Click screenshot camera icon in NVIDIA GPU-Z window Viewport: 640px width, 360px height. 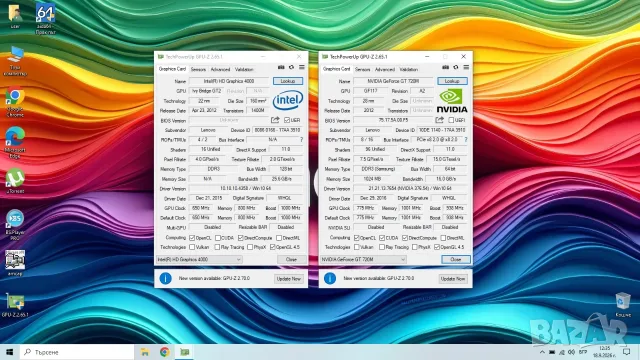pos(445,67)
